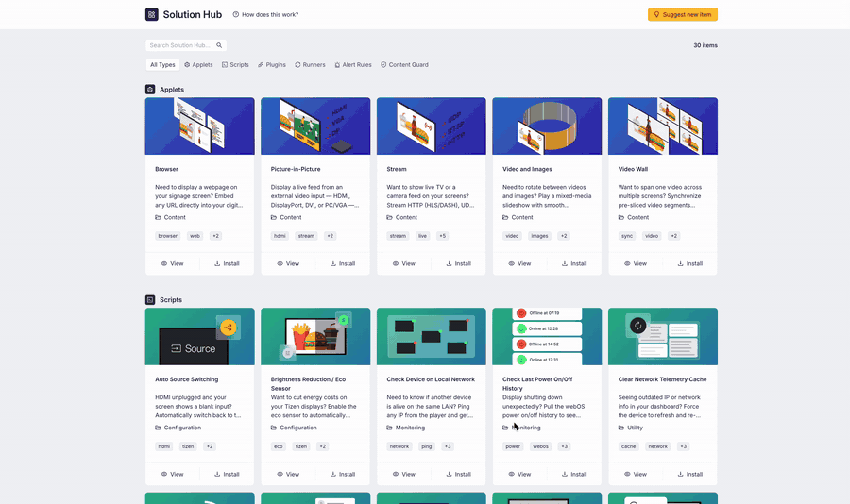
Task: Expand +3 tags on Clear Network Telemetry Cache
Action: pyautogui.click(x=683, y=446)
